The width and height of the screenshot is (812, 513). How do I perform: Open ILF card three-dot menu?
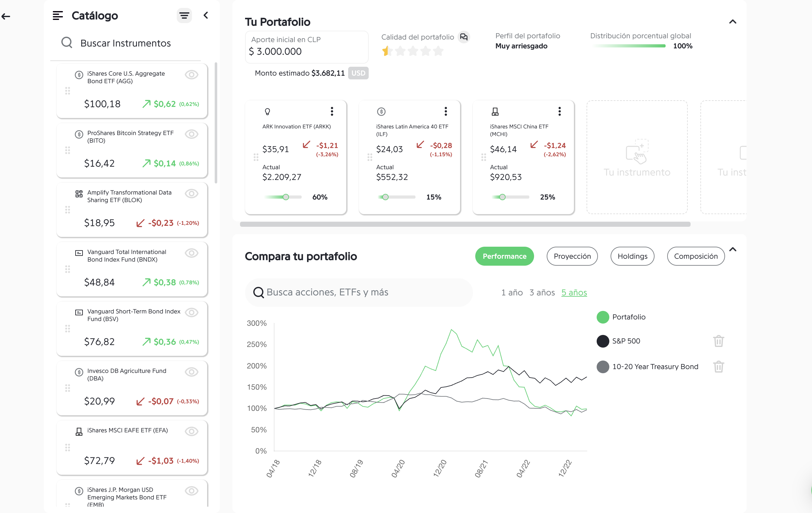(x=446, y=111)
